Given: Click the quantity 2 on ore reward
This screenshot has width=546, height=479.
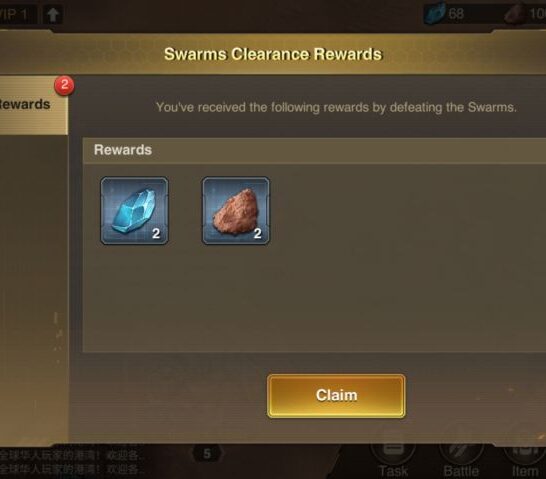Looking at the screenshot, I should pyautogui.click(x=257, y=233).
